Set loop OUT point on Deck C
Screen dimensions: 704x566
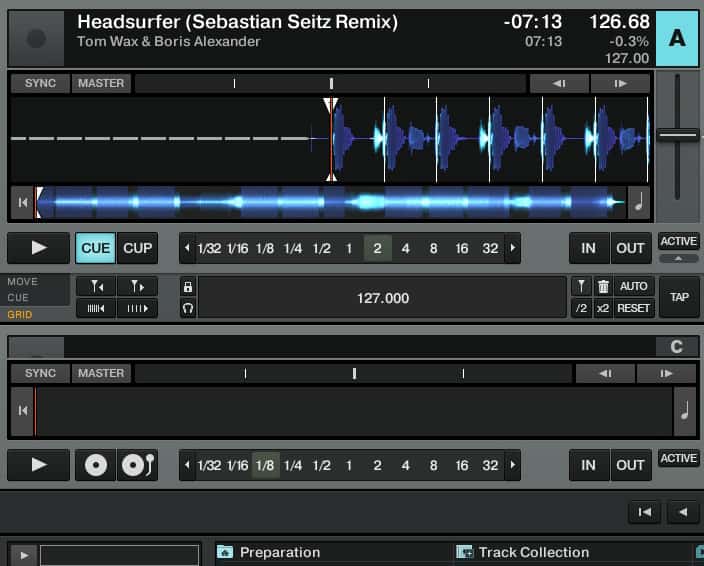(x=630, y=465)
